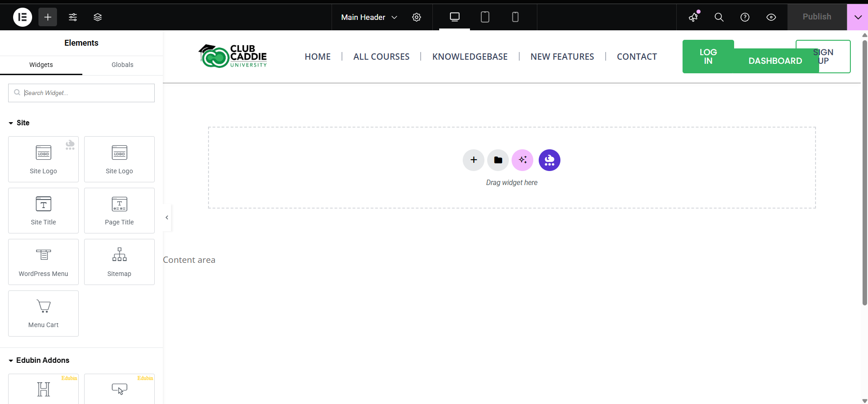
Task: Open Site Settings sliders icon
Action: 73,17
